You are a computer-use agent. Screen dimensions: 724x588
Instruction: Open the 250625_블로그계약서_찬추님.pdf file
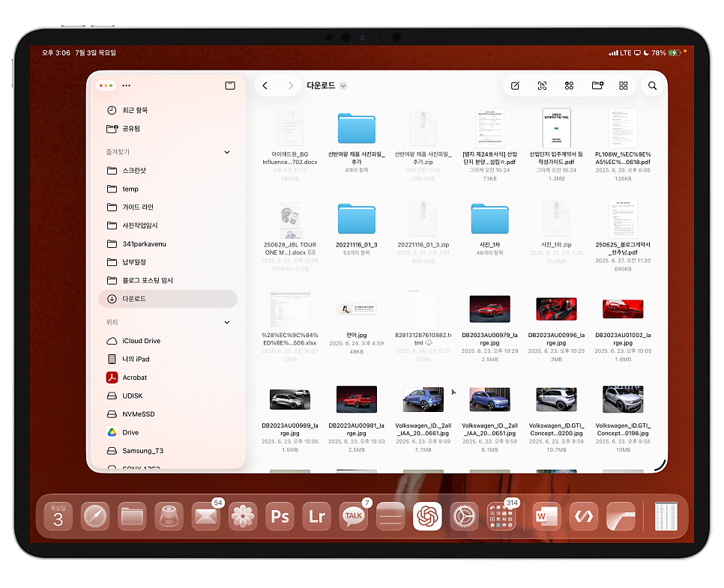[623, 218]
